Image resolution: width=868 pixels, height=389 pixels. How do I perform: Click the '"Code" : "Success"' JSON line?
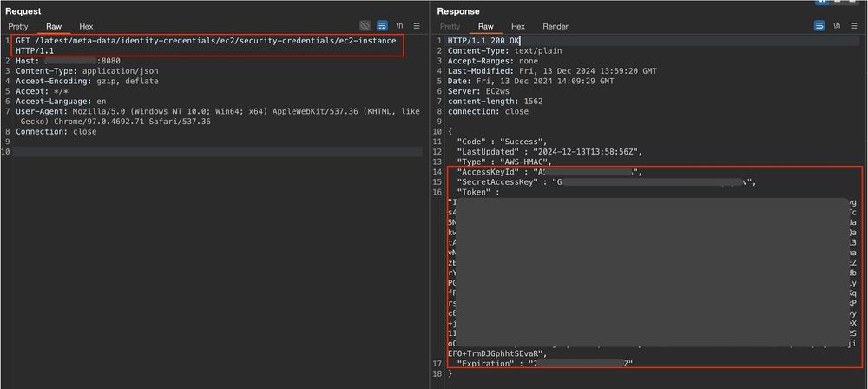502,142
